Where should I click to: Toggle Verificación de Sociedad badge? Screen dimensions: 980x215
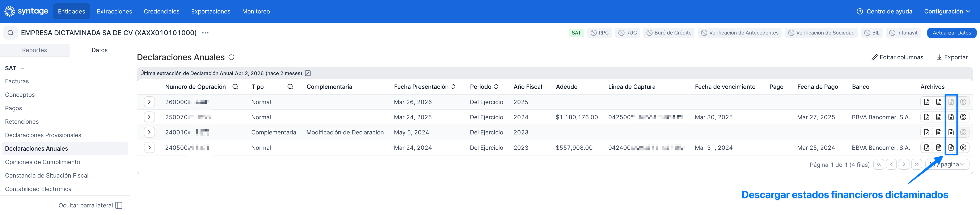pyautogui.click(x=821, y=33)
